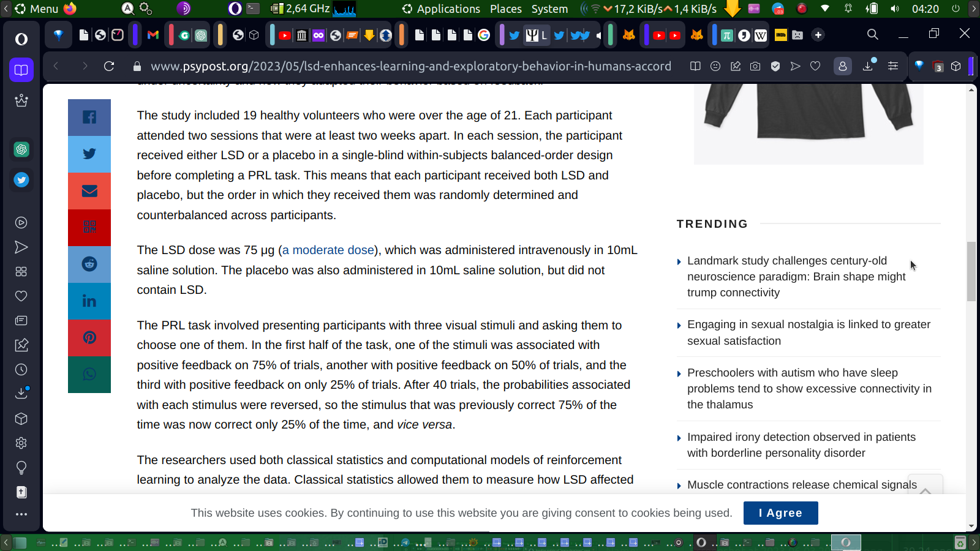Open Easy Setup sliders icon
The height and width of the screenshot is (551, 980).
pyautogui.click(x=893, y=66)
